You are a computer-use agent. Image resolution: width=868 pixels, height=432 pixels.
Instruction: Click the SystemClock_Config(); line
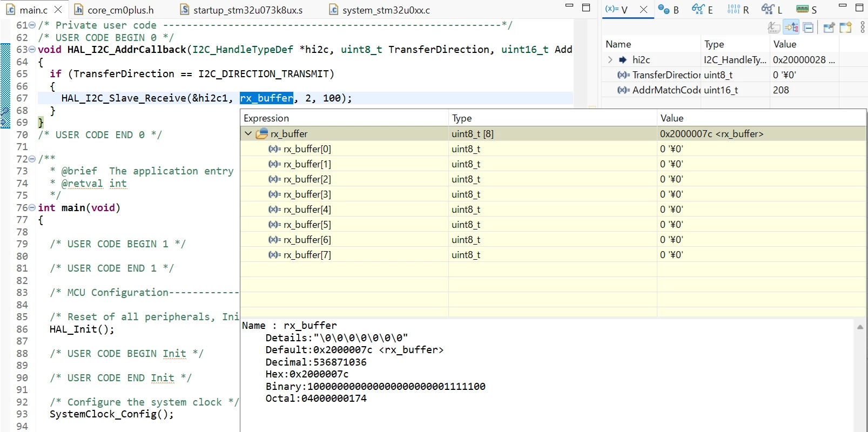coord(112,414)
